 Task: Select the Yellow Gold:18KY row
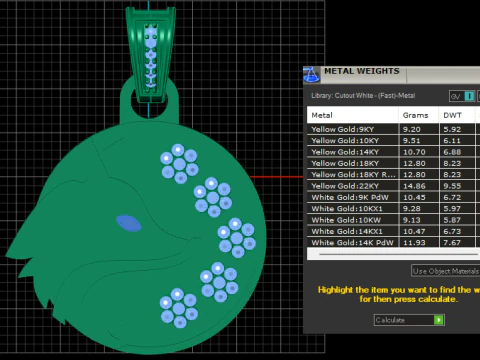393,163
